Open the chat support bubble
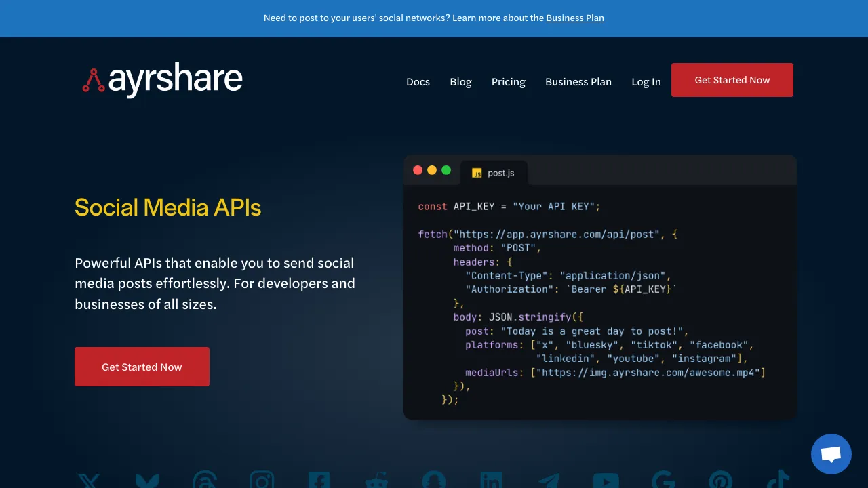Screen dimensions: 868x488 click(x=831, y=454)
